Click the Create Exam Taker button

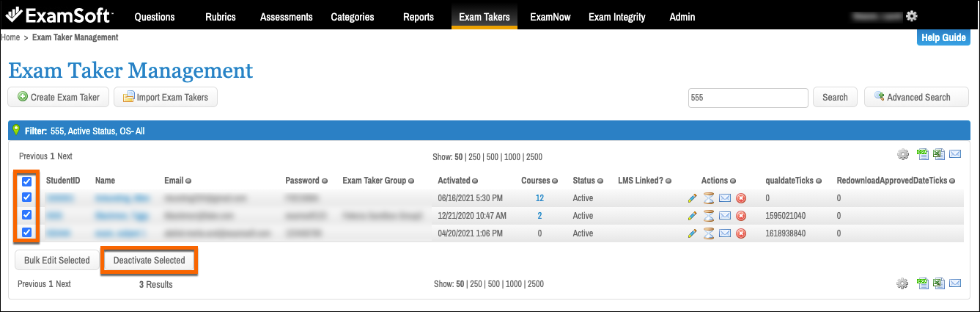(x=59, y=97)
